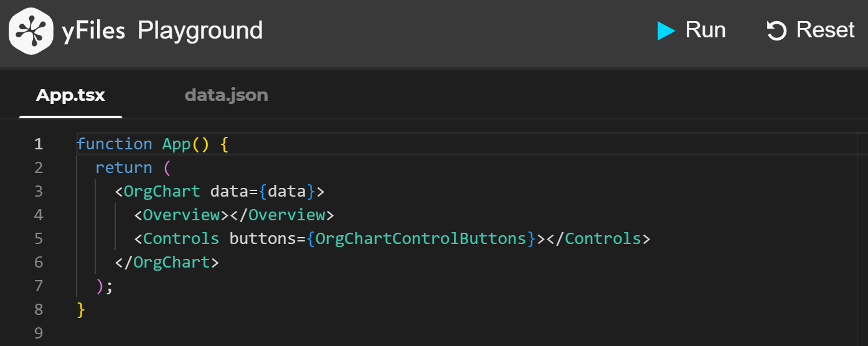Click the App function name

(176, 144)
